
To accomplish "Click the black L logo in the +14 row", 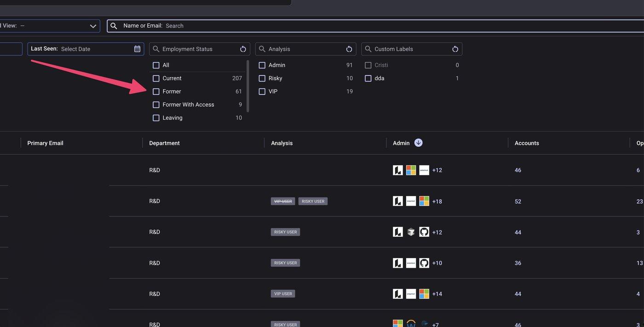I will 398,293.
